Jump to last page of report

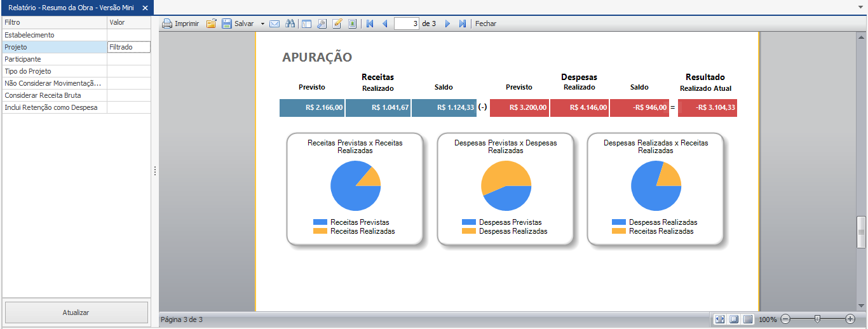[x=463, y=23]
